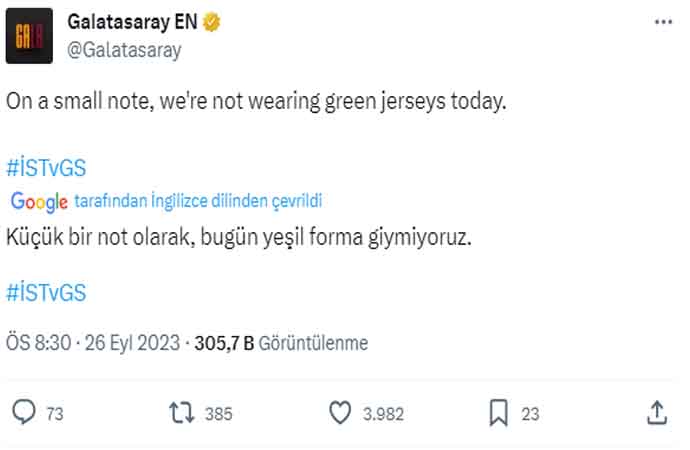Click the retweet arrows icon
This screenshot has height=450, width=690.
(x=181, y=412)
